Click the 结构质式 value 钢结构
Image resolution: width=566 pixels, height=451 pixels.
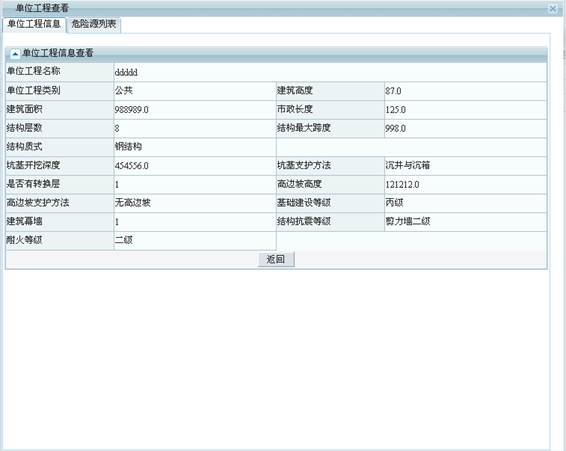click(x=128, y=147)
